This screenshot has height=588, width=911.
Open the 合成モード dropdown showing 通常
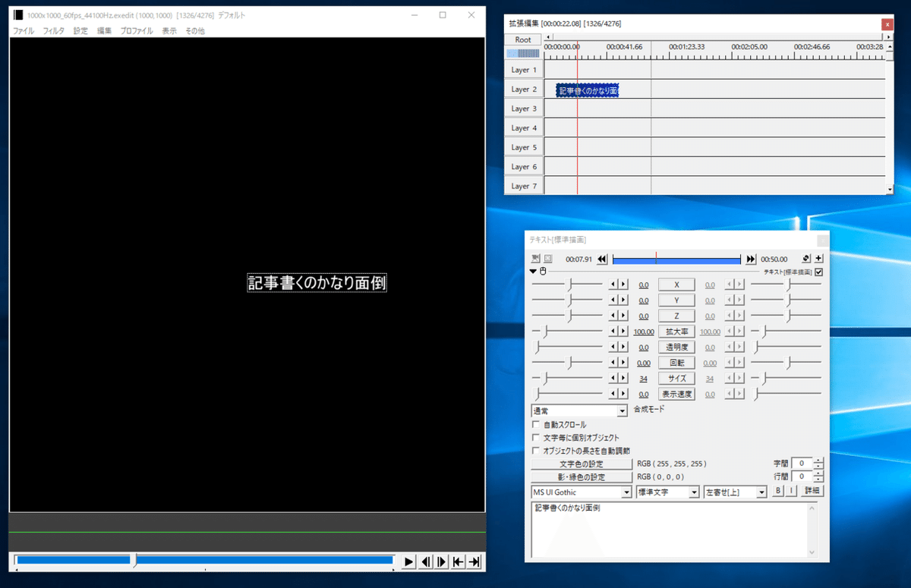click(579, 410)
